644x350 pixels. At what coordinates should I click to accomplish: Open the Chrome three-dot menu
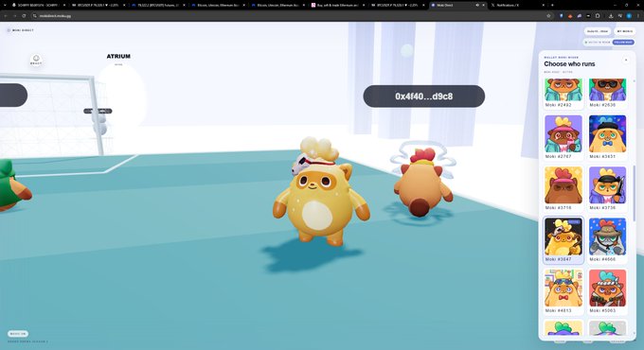pos(637,15)
